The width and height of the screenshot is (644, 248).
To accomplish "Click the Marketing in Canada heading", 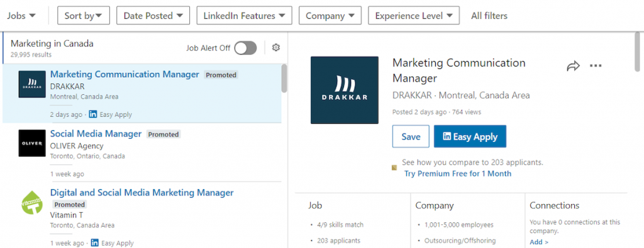I will pos(52,43).
